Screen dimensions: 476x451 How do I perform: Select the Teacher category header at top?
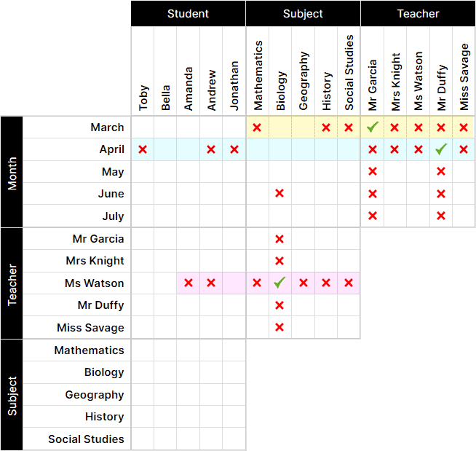[x=418, y=14]
